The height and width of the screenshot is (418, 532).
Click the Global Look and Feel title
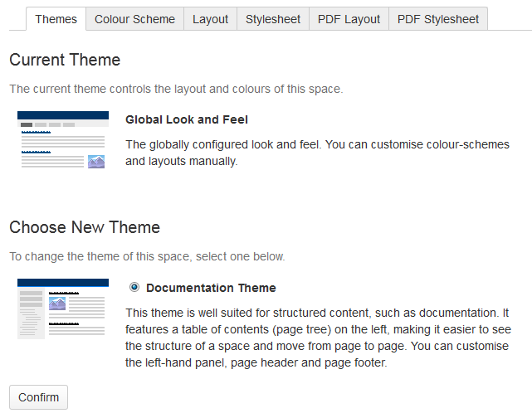187,119
